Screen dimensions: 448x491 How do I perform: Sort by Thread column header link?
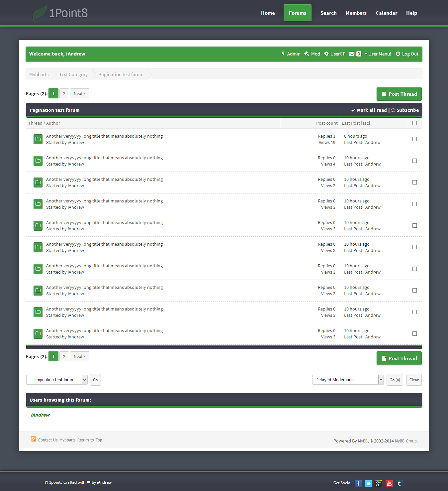[x=35, y=123]
